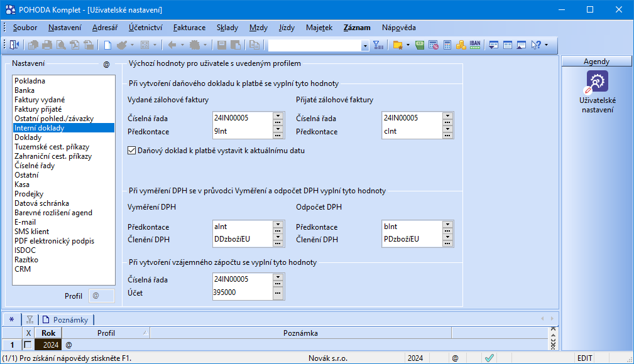
Task: Click the grayed-out printer icon in toolbar
Action: [x=47, y=45]
